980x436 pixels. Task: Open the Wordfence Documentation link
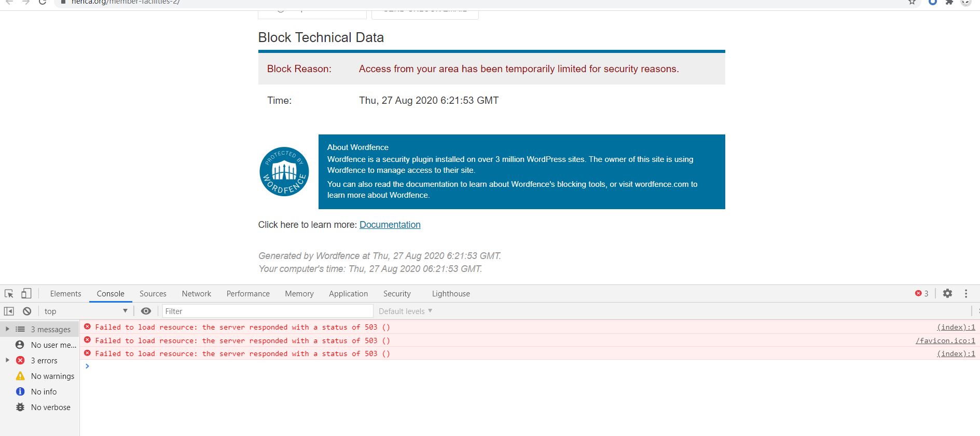390,225
